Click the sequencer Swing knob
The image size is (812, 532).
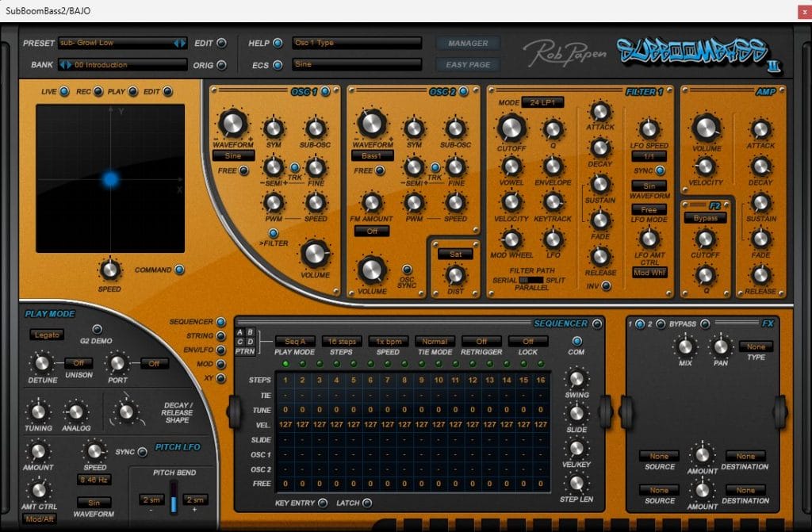coord(576,379)
